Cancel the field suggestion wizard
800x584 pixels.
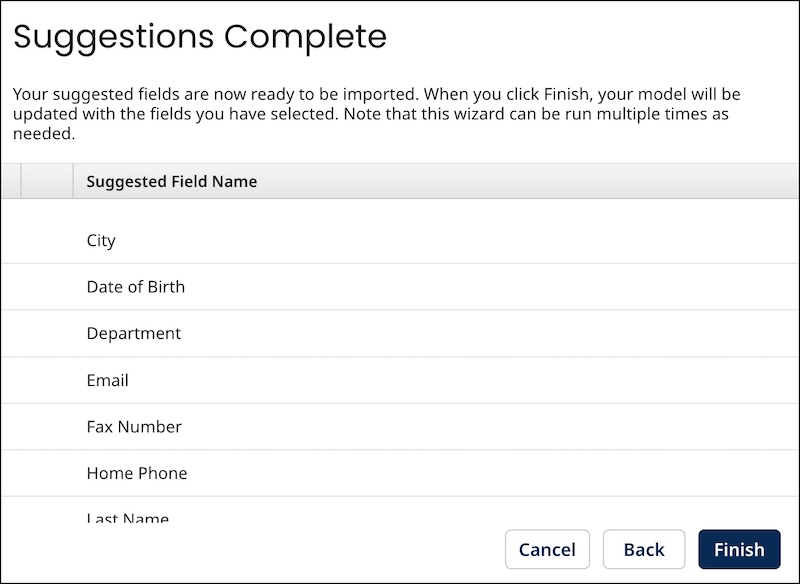point(547,549)
